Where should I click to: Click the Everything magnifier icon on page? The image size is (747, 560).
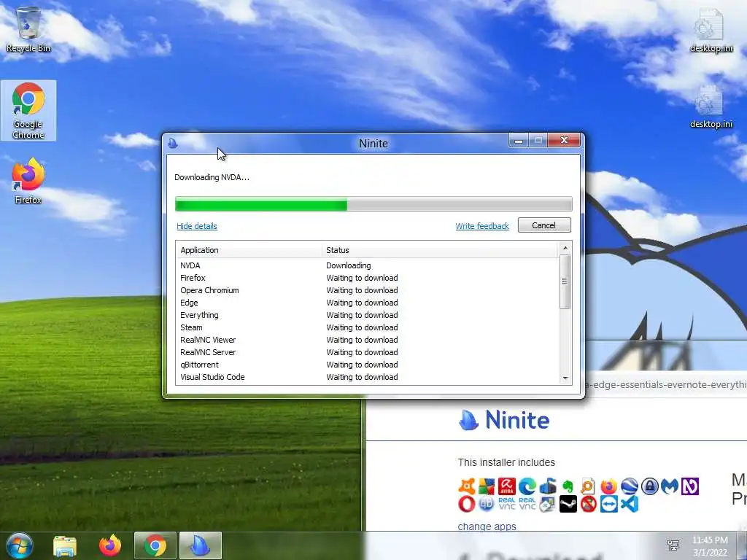coord(588,486)
